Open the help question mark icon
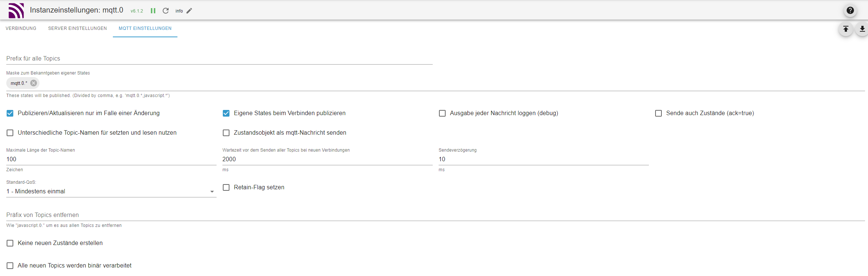The image size is (868, 276). coord(850,10)
